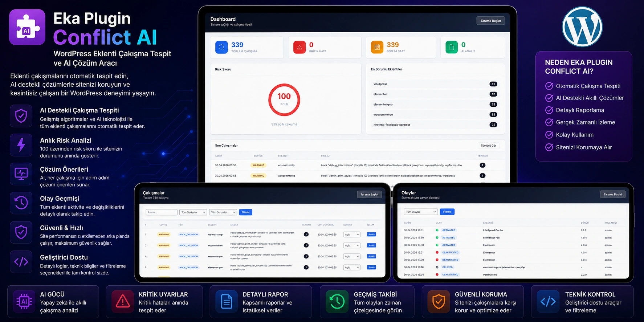Click green status dot for LiteSpeed Cache event
The width and height of the screenshot is (644, 322).
click(x=437, y=230)
